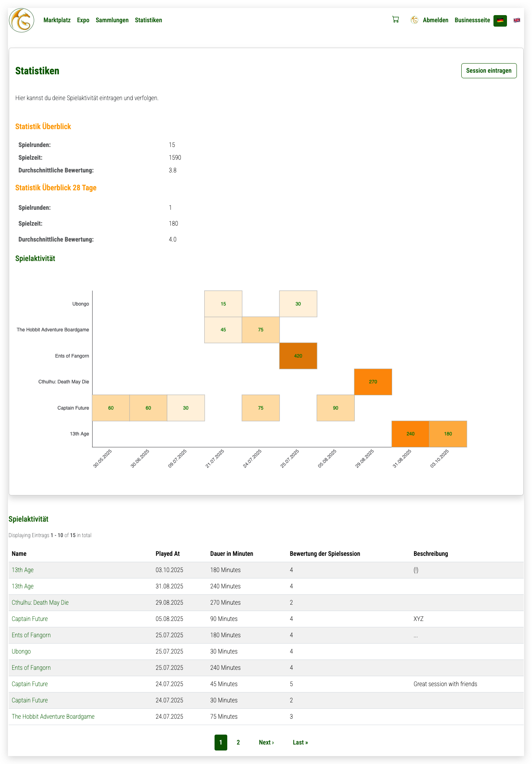This screenshot has width=532, height=764.
Task: Click the Session eintragen button
Action: (x=489, y=71)
